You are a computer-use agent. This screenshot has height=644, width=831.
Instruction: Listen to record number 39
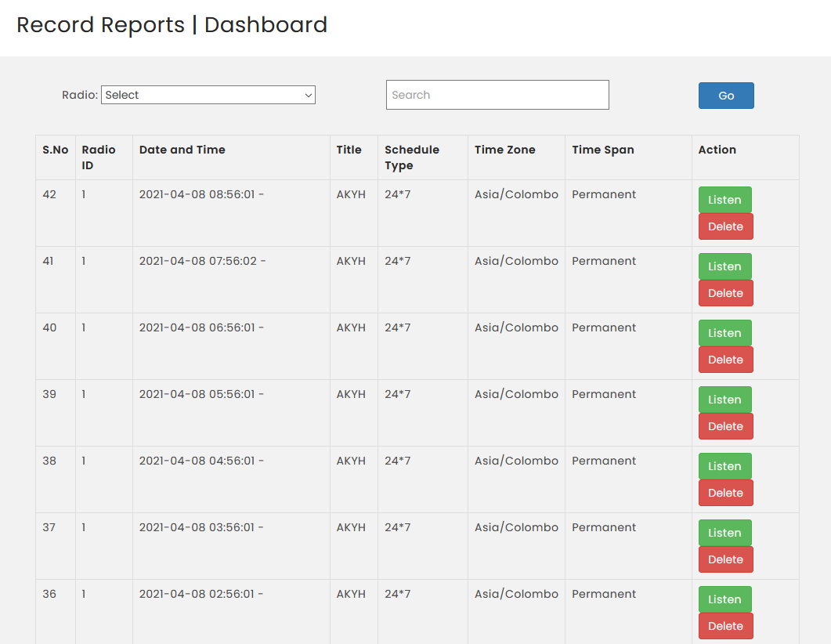tap(724, 400)
